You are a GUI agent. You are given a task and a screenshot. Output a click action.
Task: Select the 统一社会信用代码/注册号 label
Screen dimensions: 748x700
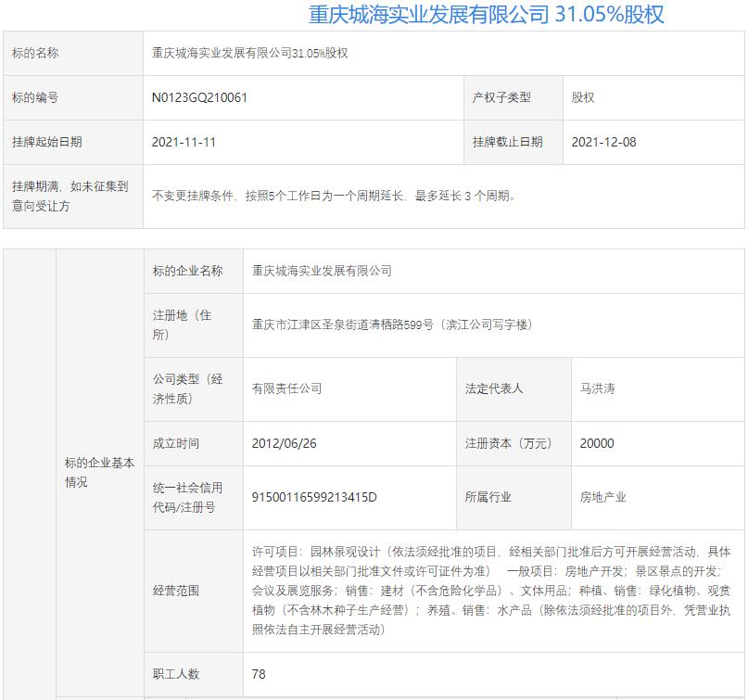tap(187, 498)
